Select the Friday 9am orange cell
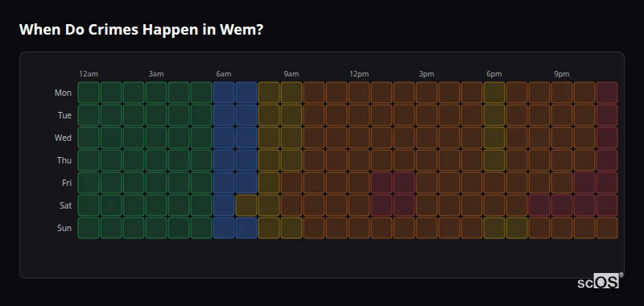Viewport: 644px width, 306px height. [x=291, y=183]
